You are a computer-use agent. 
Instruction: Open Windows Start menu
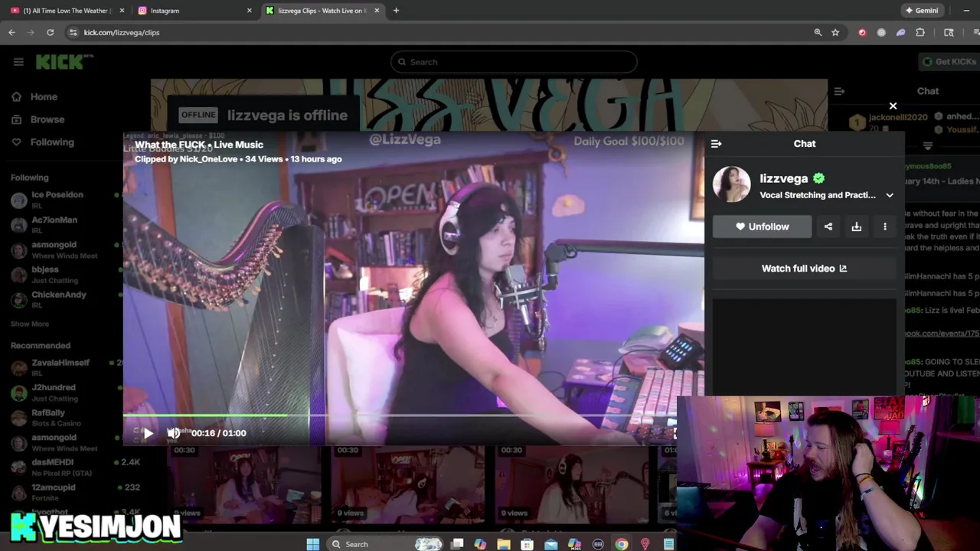pyautogui.click(x=313, y=544)
